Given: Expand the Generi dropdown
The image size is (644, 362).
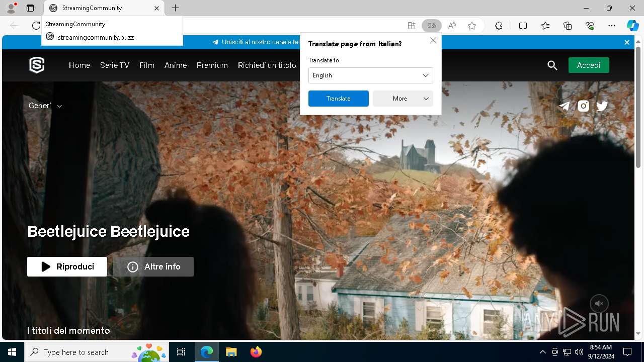Looking at the screenshot, I should 45,106.
